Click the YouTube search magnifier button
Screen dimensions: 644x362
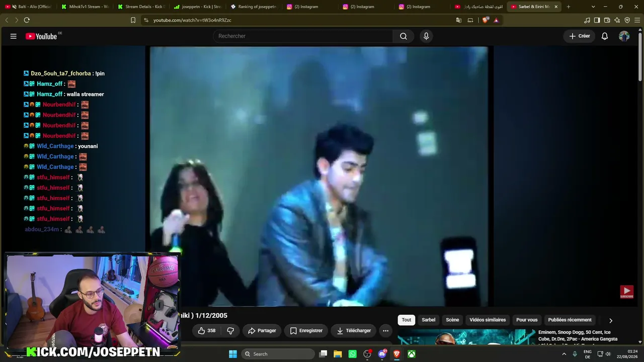[404, 36]
